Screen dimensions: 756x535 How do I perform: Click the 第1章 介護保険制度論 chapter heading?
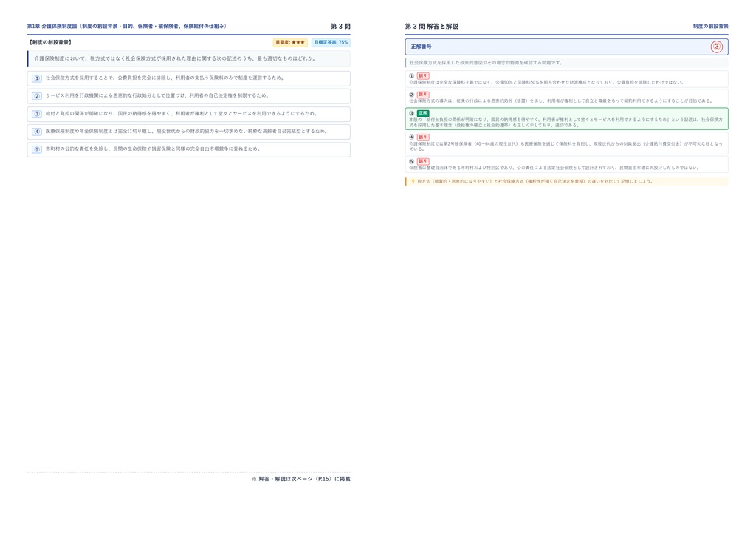pyautogui.click(x=127, y=26)
